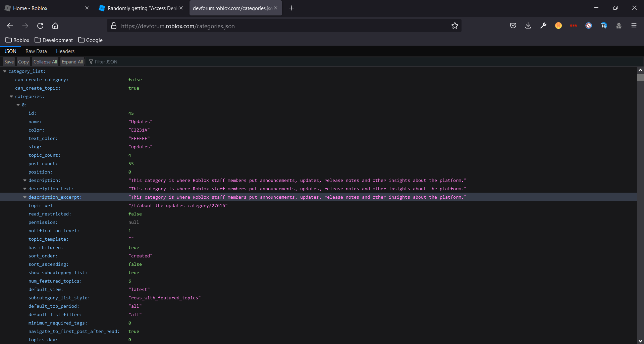This screenshot has width=644, height=344.
Task: Click the wrench extension icon
Action: coord(543,26)
